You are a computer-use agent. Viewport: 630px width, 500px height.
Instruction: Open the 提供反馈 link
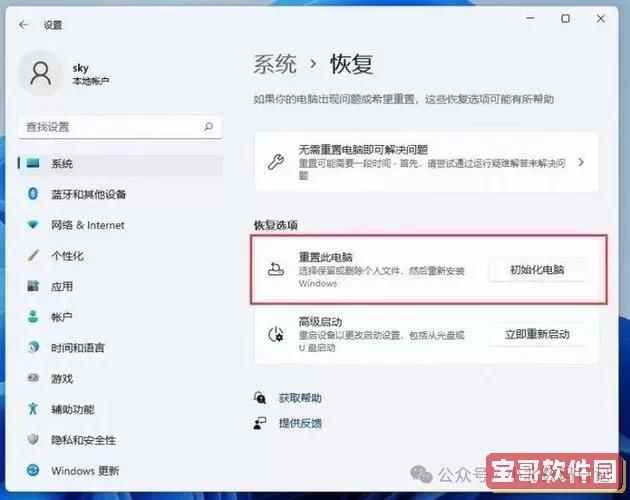300,423
